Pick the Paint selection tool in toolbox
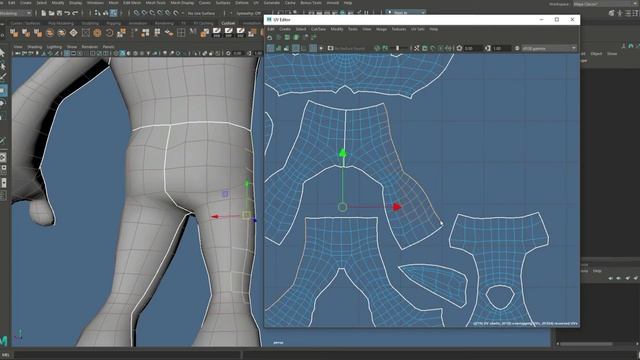 click(x=2, y=78)
